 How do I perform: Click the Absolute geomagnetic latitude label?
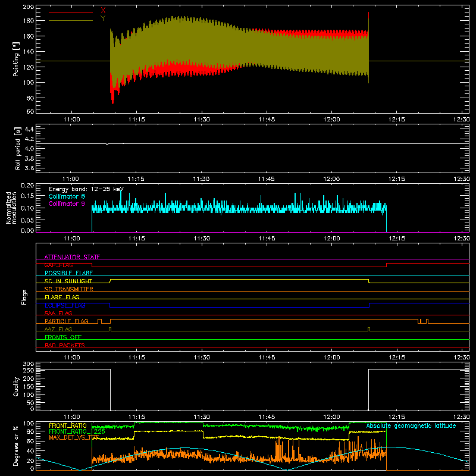[411, 426]
